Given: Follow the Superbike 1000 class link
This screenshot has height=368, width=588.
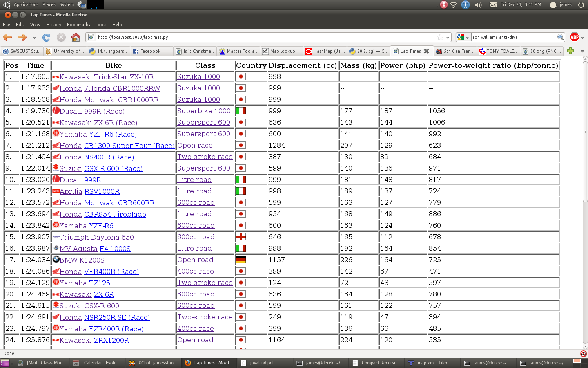Looking at the screenshot, I should click(204, 111).
